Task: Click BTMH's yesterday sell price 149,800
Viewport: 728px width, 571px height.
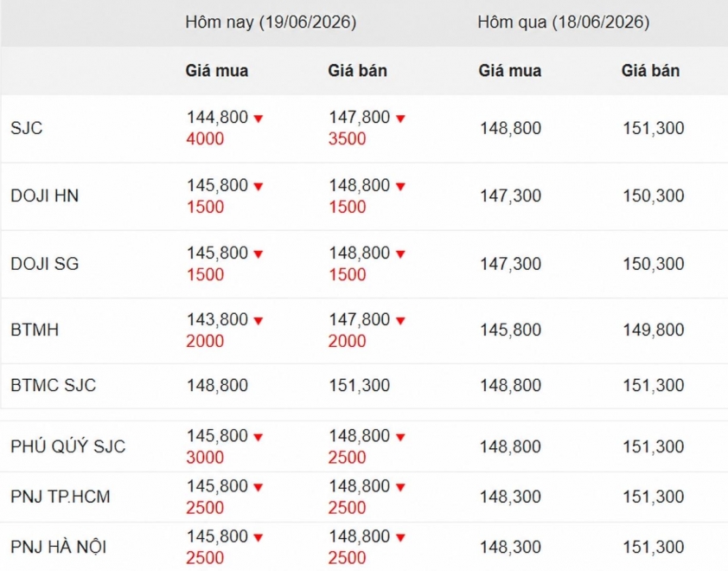Action: [x=654, y=330]
